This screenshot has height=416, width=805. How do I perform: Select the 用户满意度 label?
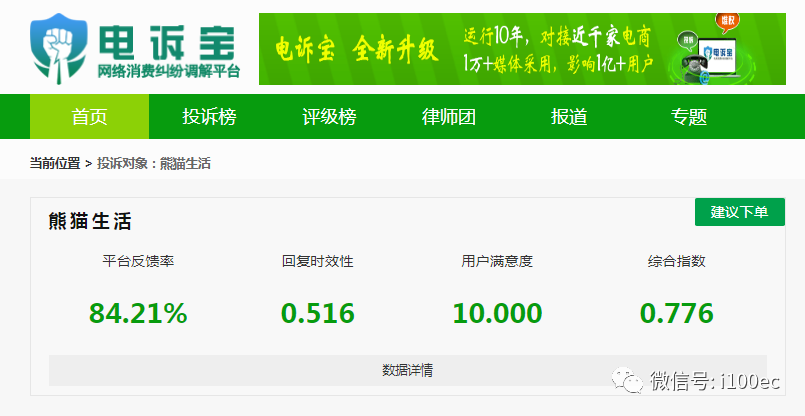click(497, 261)
